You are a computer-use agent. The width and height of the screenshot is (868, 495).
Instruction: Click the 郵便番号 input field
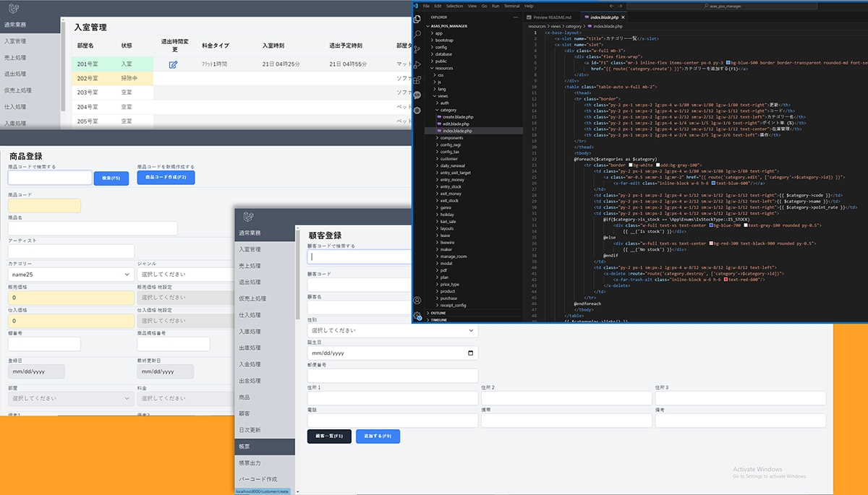392,376
